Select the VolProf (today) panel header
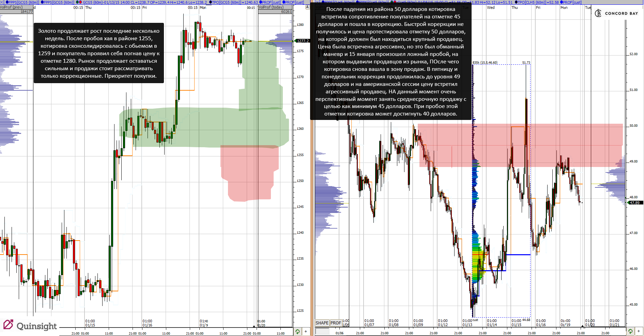The height and width of the screenshot is (336, 644). click(275, 7)
